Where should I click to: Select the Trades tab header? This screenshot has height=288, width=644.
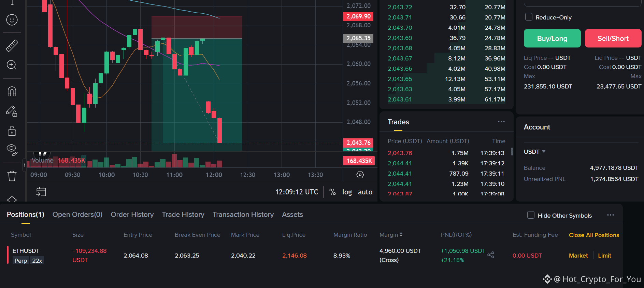pyautogui.click(x=398, y=122)
